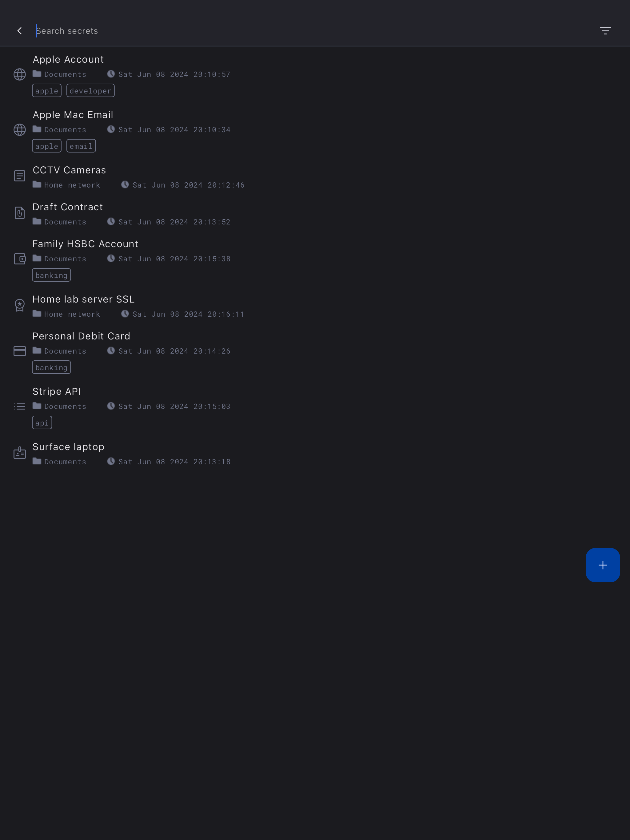Select the email tag on Apple Mac Email
Image resolution: width=630 pixels, height=840 pixels.
point(81,146)
